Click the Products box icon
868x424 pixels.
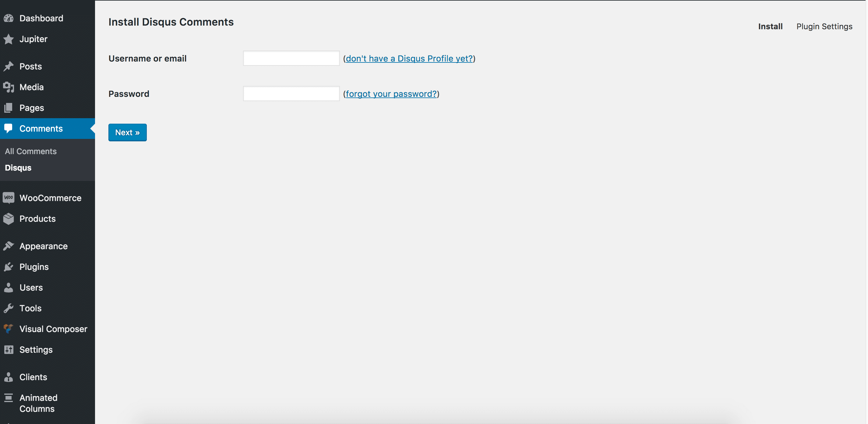9,219
